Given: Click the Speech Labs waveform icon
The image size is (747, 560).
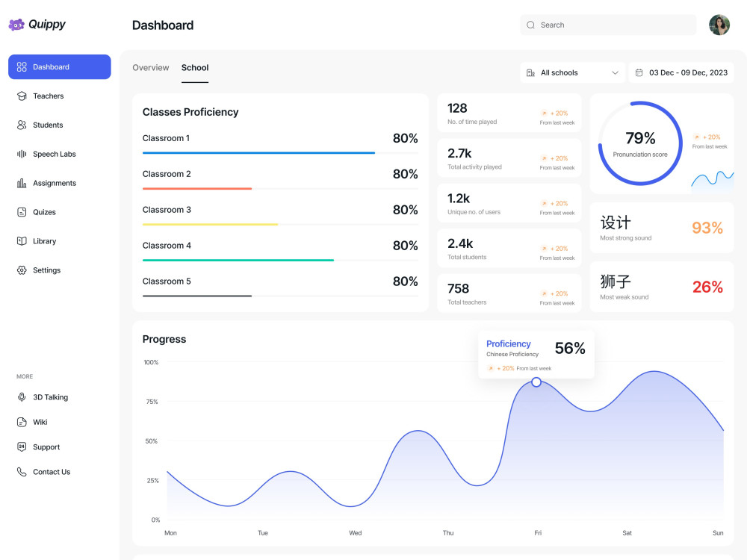Looking at the screenshot, I should coord(22,155).
